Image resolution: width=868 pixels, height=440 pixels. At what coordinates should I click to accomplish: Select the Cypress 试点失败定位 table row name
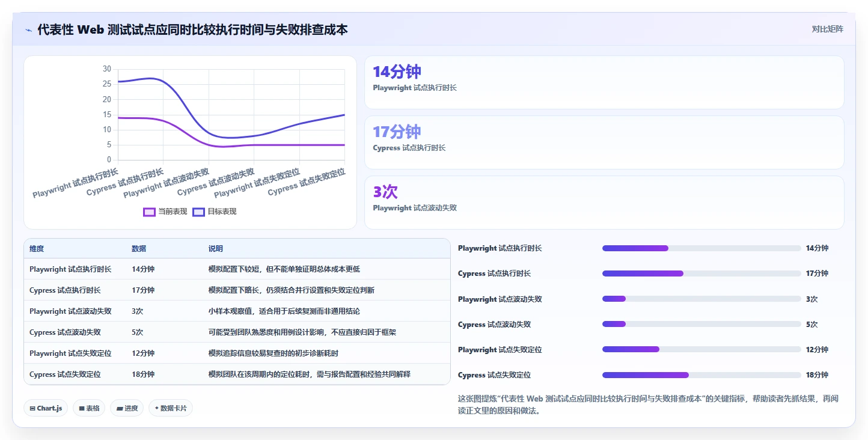pos(65,374)
